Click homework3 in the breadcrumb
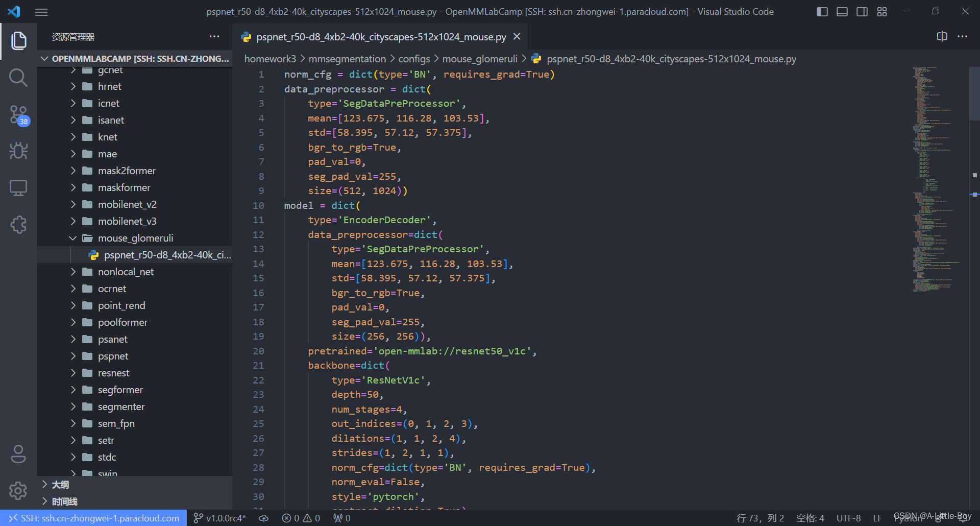This screenshot has width=980, height=526. pos(270,59)
